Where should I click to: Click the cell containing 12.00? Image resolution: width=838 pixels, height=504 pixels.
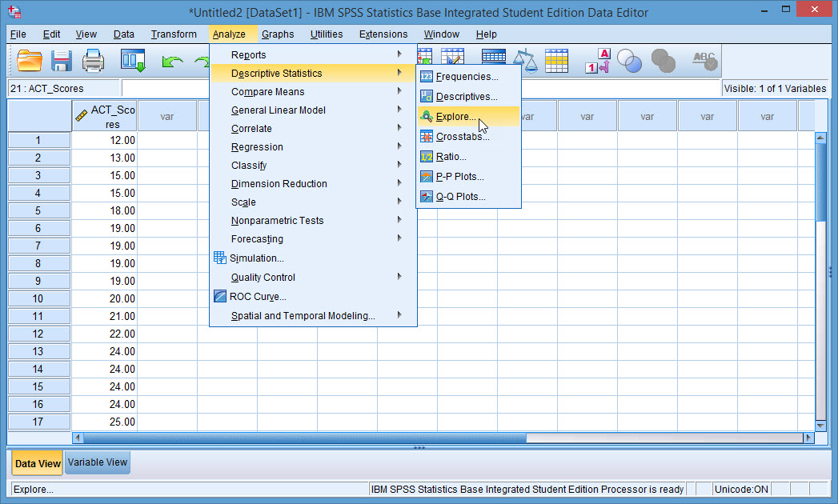pos(105,140)
